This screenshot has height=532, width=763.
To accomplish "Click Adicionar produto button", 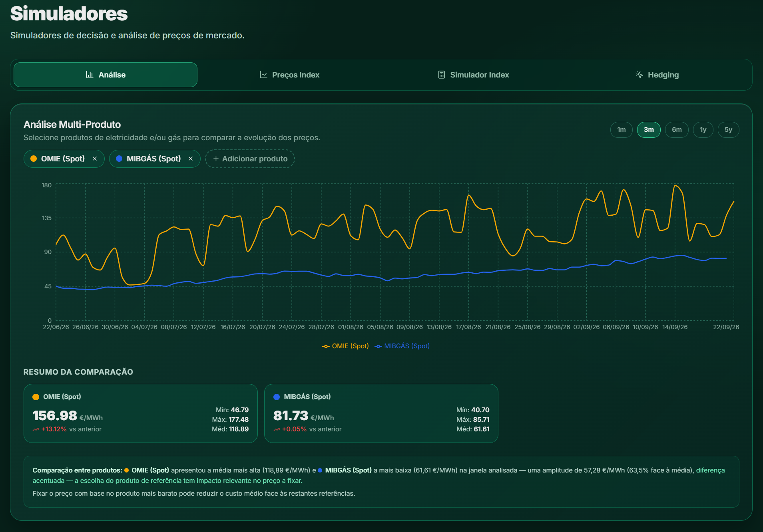I will [x=250, y=159].
